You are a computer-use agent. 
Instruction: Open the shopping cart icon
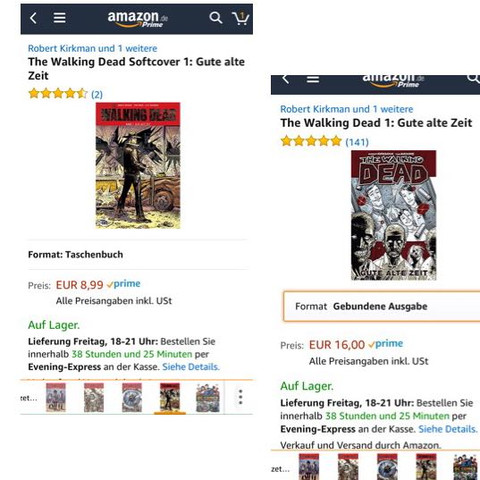point(240,18)
